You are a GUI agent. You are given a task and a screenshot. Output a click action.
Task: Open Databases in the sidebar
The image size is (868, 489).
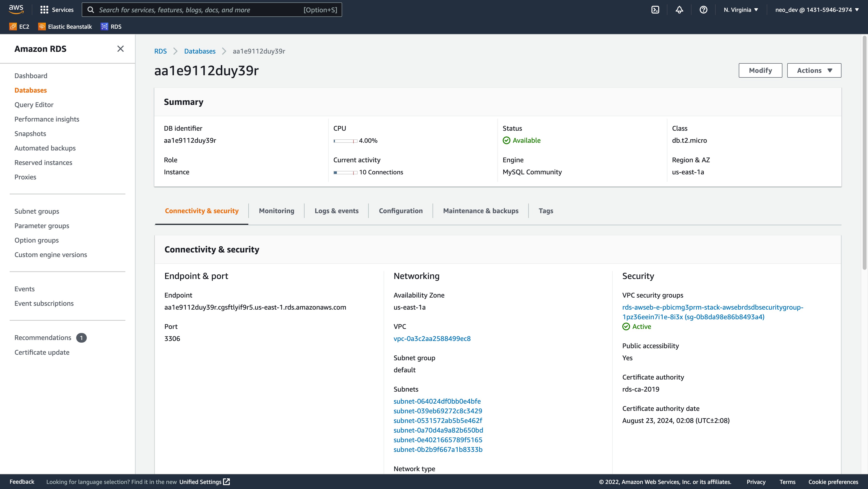click(x=30, y=90)
